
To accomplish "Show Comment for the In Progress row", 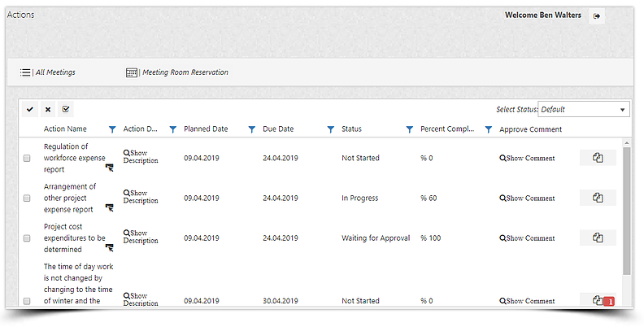I will [527, 198].
